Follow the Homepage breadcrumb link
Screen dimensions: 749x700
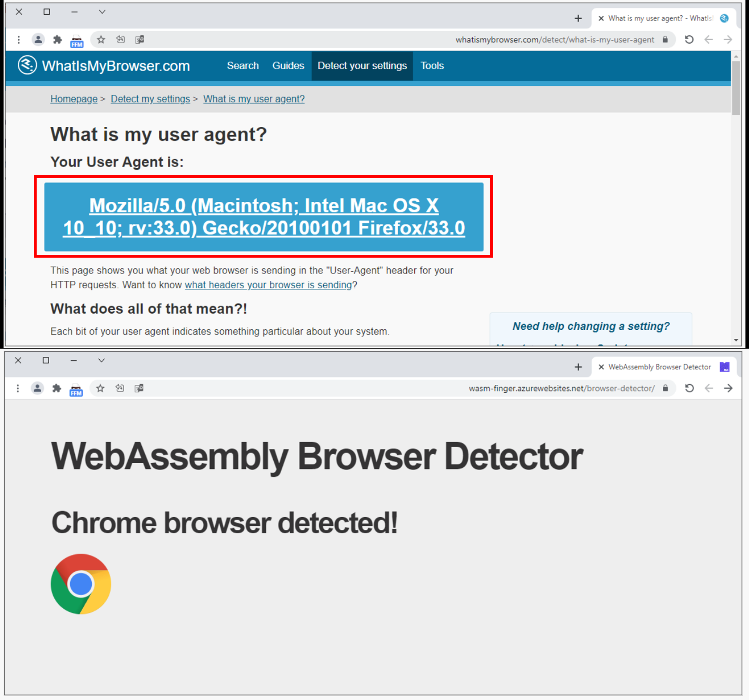[74, 99]
